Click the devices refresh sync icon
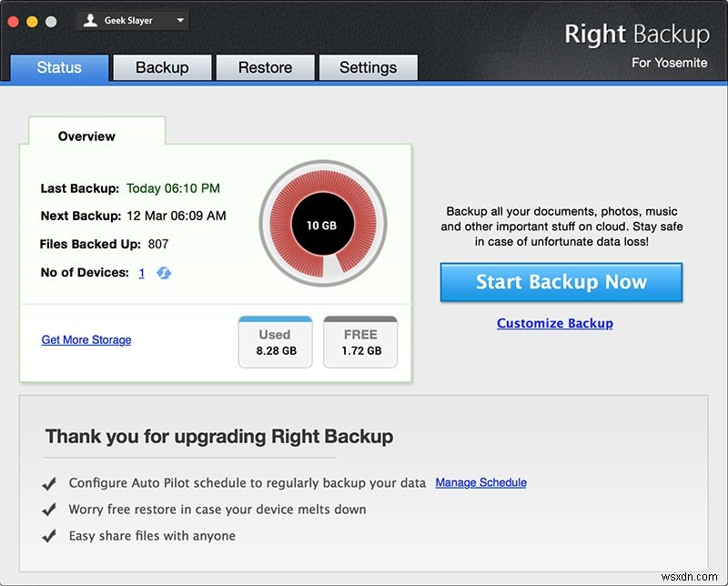Screen dimensions: 728x586 tap(164, 273)
